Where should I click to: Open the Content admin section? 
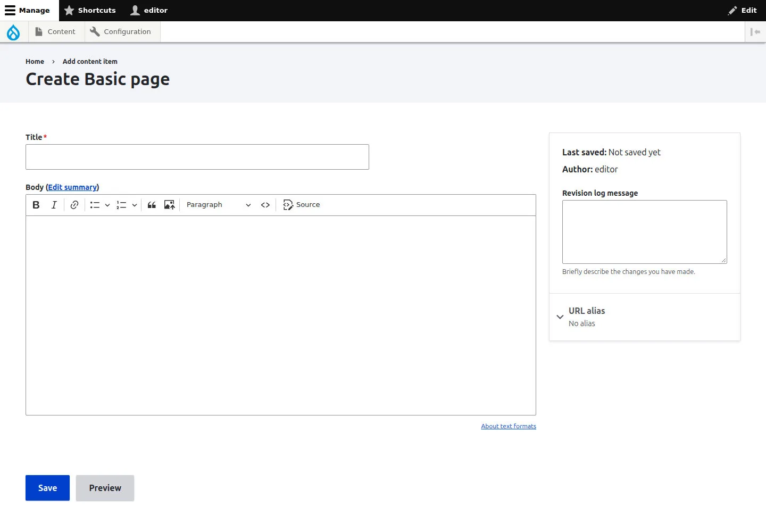[x=55, y=32]
